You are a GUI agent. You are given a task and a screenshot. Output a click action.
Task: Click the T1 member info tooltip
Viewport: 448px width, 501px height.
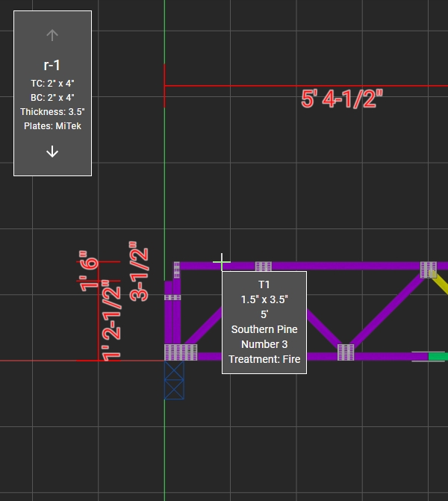coord(264,322)
